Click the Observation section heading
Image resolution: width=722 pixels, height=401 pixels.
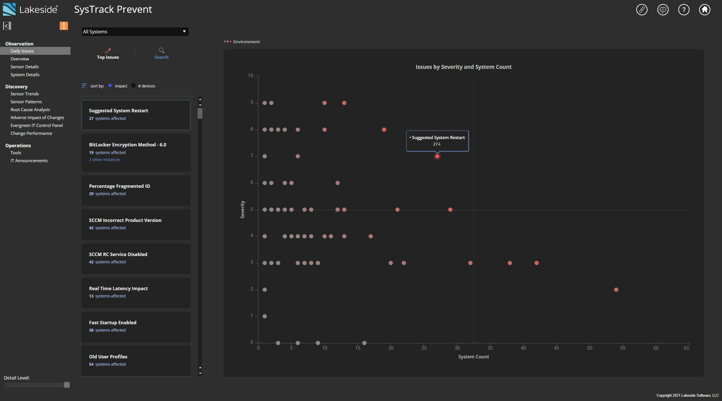tap(19, 44)
